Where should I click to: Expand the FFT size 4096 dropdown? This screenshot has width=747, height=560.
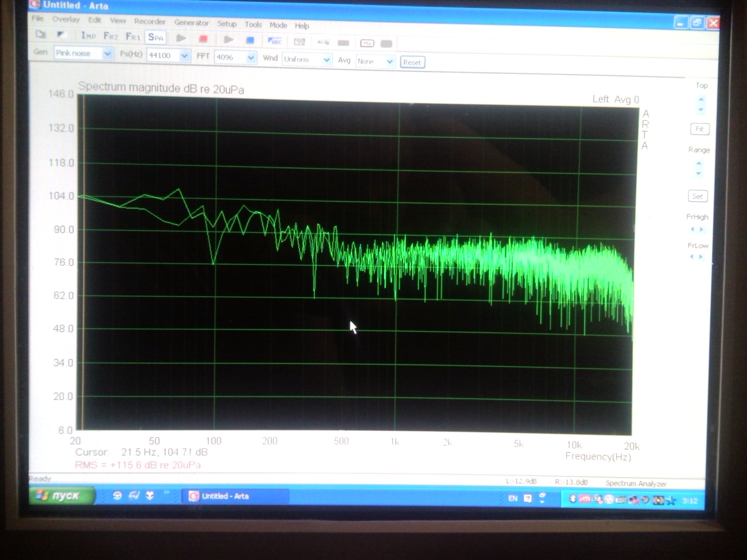251,58
